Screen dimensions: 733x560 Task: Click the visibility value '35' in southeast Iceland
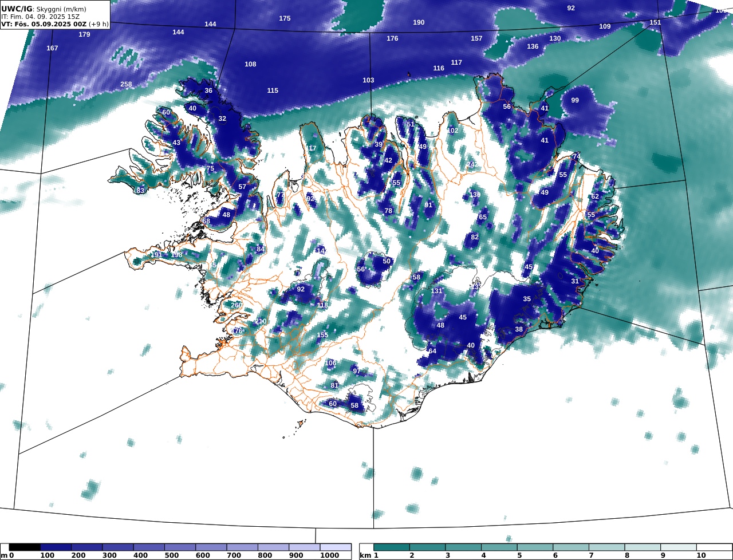[527, 299]
